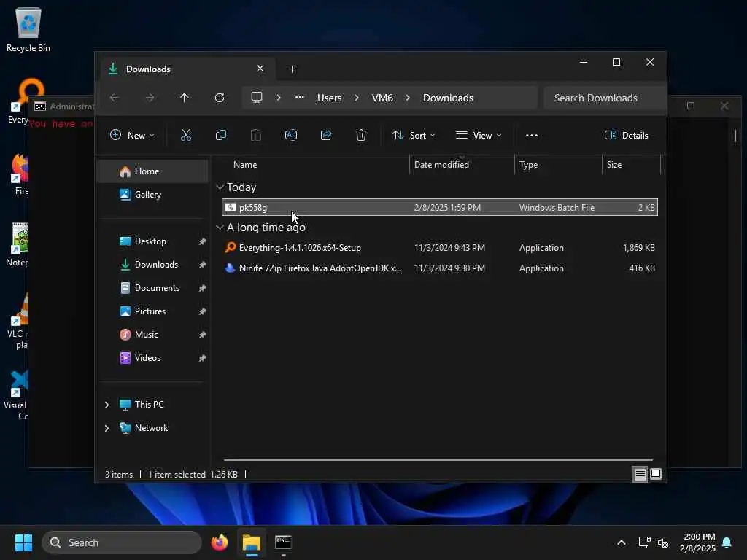Go back with the left arrow

click(115, 98)
